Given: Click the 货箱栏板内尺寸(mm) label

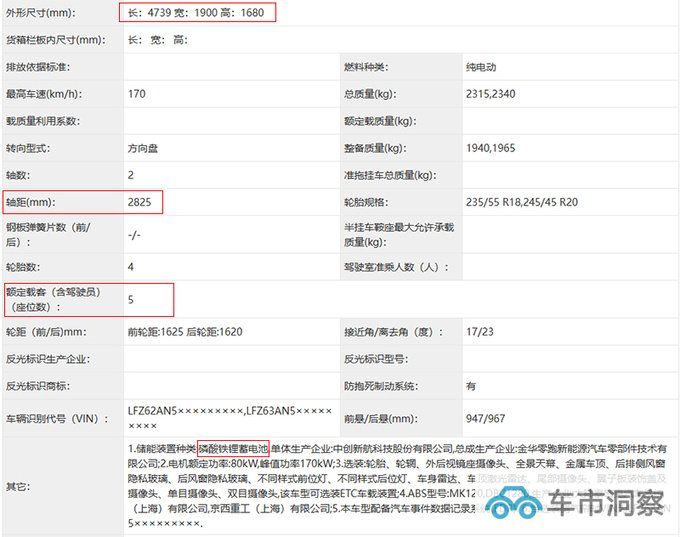Looking at the screenshot, I should (x=56, y=40).
